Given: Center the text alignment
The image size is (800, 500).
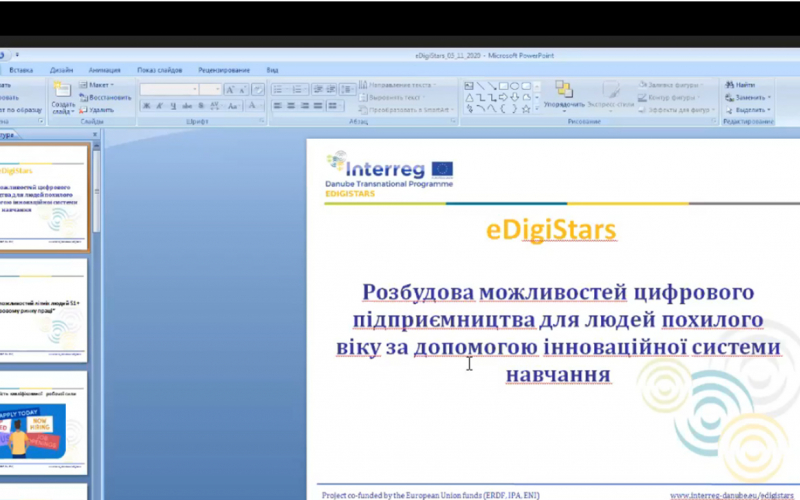Looking at the screenshot, I should [x=291, y=106].
